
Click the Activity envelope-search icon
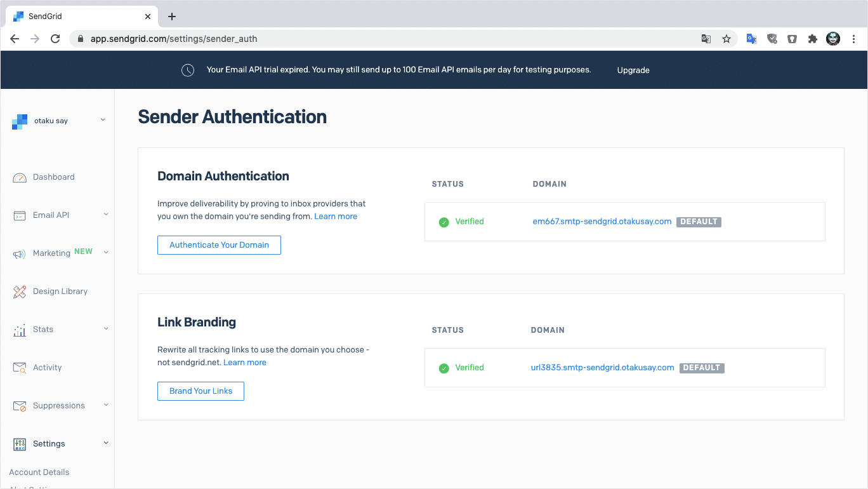(20, 368)
